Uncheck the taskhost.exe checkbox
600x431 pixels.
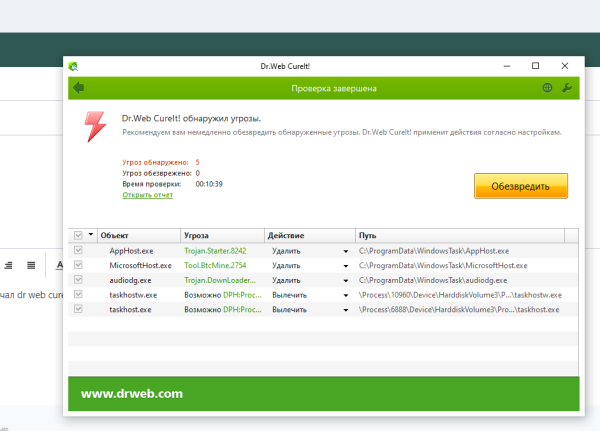(x=78, y=309)
